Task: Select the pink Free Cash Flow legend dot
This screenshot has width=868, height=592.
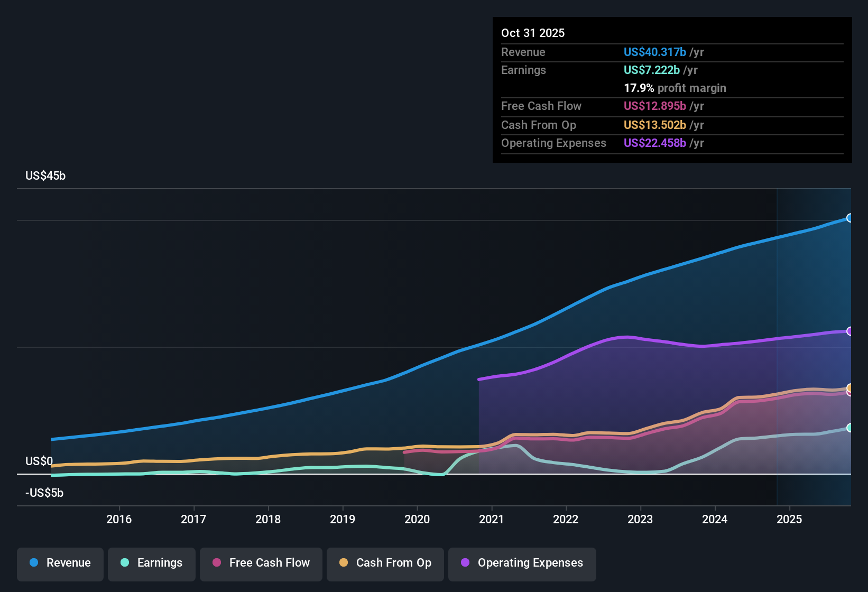Action: tap(217, 563)
